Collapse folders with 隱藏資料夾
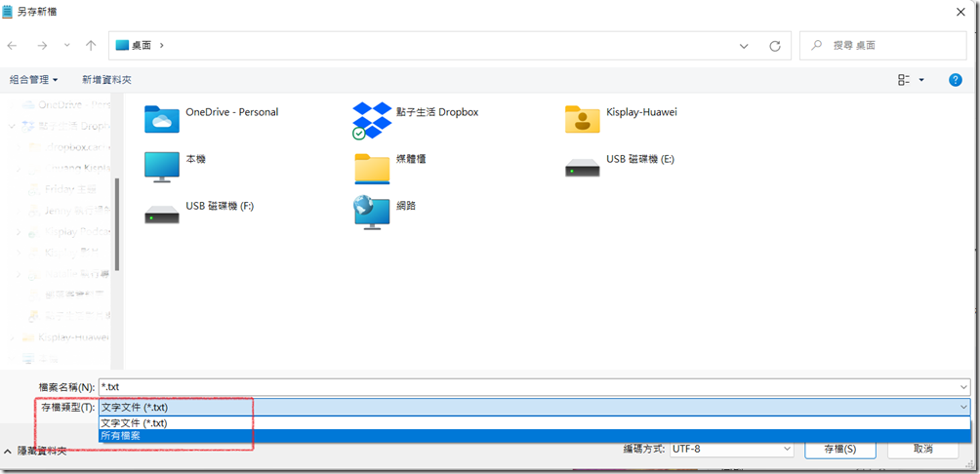The height and width of the screenshot is (474, 980). [35, 451]
